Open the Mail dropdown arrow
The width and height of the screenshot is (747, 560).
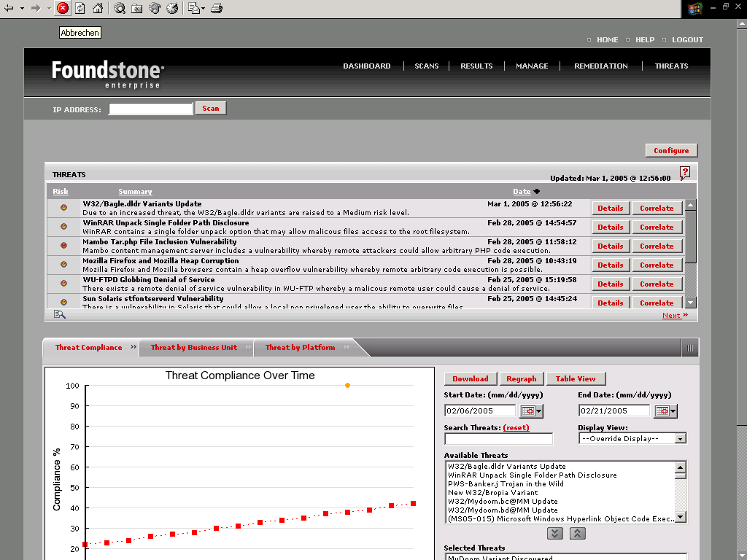[204, 9]
